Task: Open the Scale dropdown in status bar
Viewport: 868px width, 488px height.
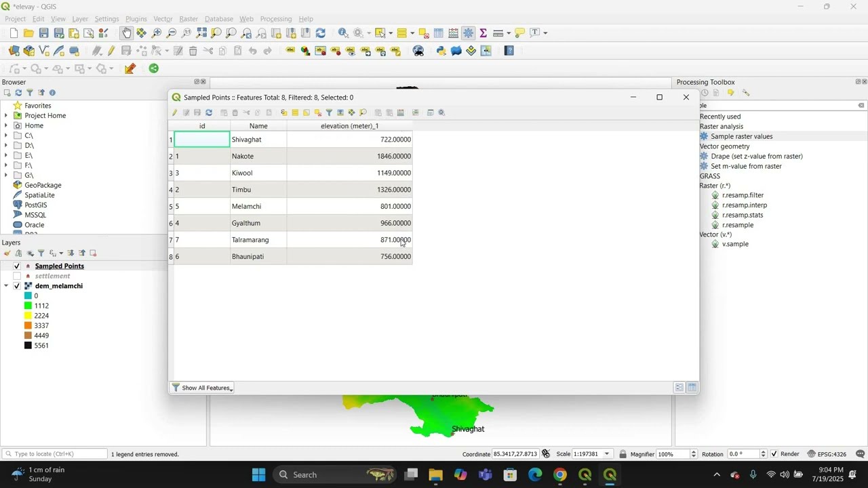Action: pos(607,454)
